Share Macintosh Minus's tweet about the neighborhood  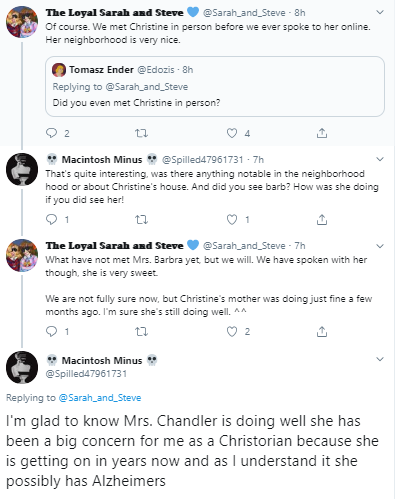click(322, 219)
